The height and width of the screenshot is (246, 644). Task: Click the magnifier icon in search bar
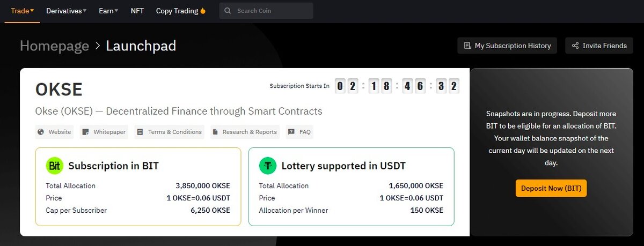coord(228,11)
